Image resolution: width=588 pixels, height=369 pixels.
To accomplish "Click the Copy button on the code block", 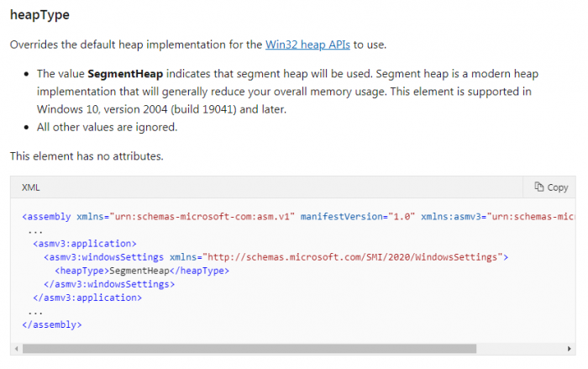I will (x=551, y=187).
